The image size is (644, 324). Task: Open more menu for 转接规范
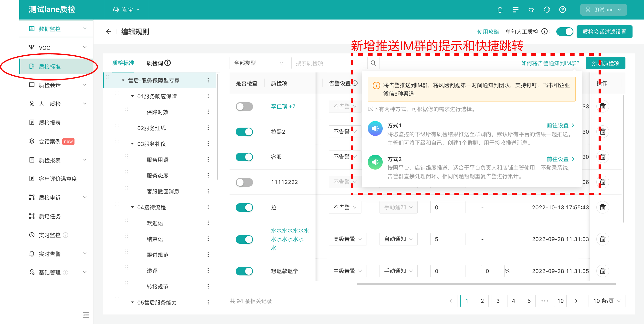click(208, 286)
